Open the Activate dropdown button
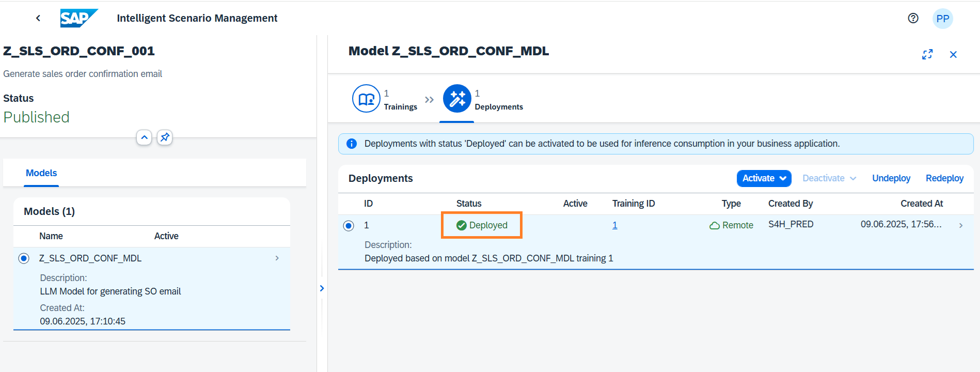980x372 pixels. click(x=764, y=178)
